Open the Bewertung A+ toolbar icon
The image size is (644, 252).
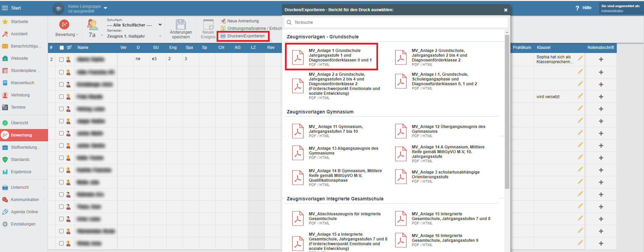click(x=64, y=24)
